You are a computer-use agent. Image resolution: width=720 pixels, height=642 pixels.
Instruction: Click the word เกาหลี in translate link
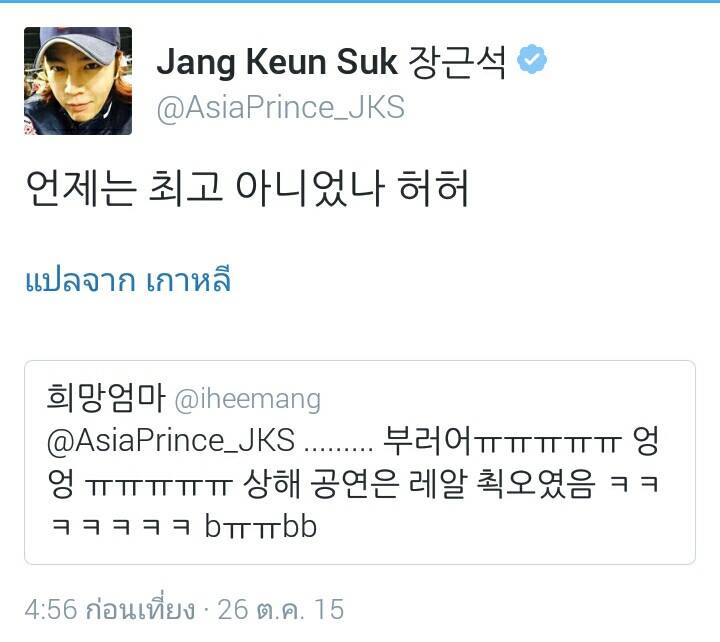coord(188,280)
